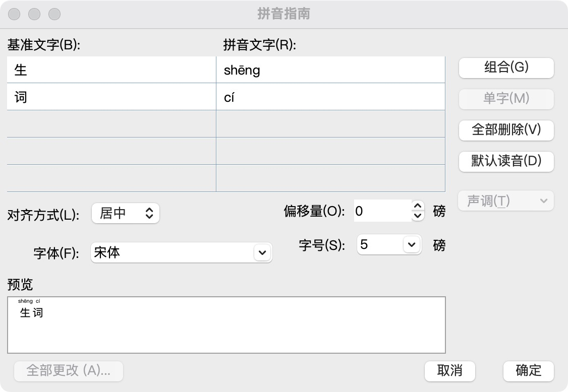Expand the 字体 宋体 dropdown arrow
568x392 pixels.
[262, 252]
